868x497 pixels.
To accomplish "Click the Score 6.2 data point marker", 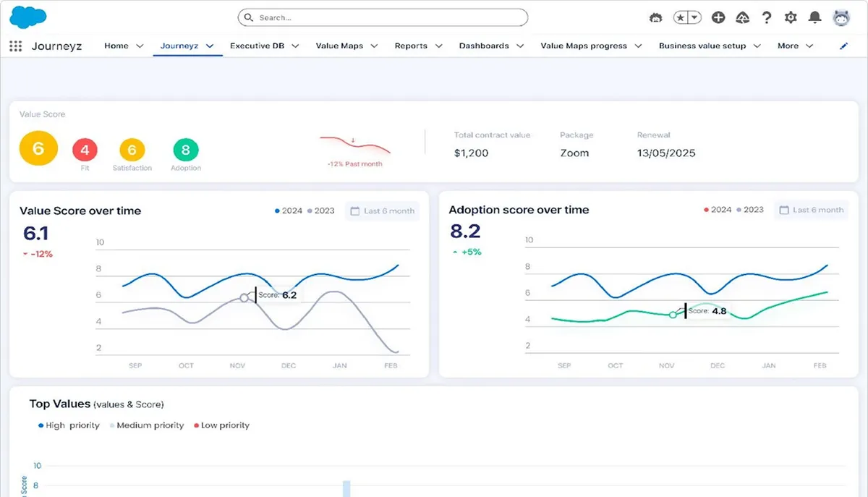I will [x=244, y=297].
